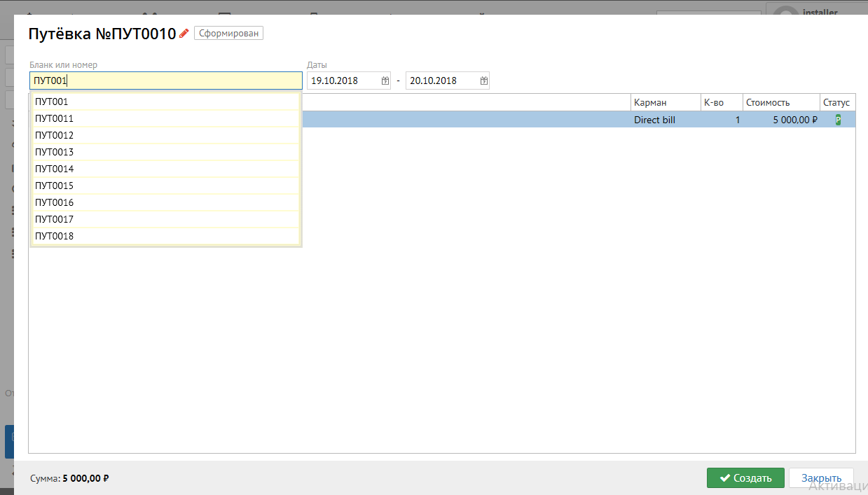This screenshot has height=495, width=868.
Task: Choose ПУТ0018 from autocomplete list
Action: (x=166, y=236)
